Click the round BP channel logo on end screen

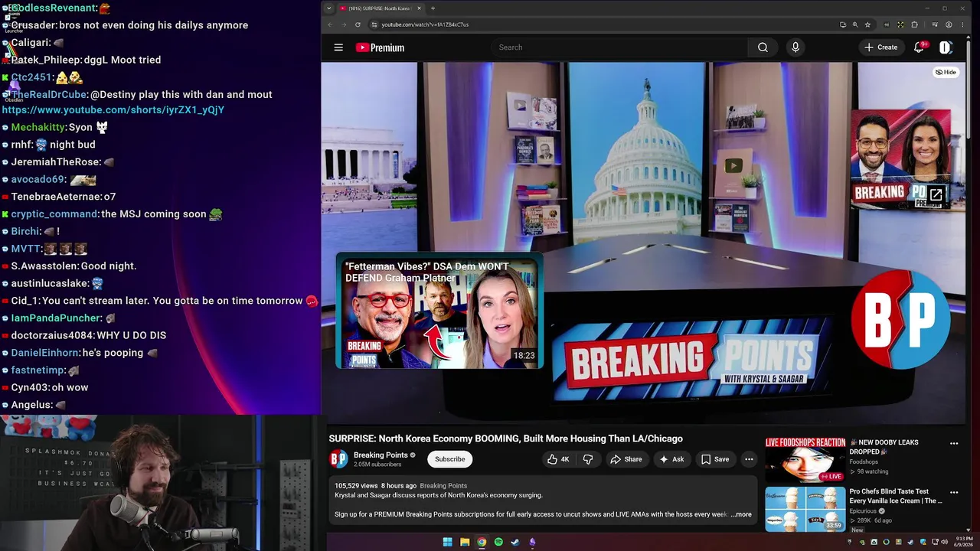900,319
